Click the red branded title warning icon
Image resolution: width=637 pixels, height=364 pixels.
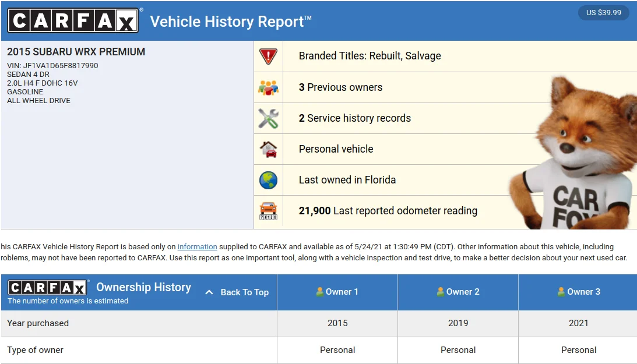click(x=268, y=56)
